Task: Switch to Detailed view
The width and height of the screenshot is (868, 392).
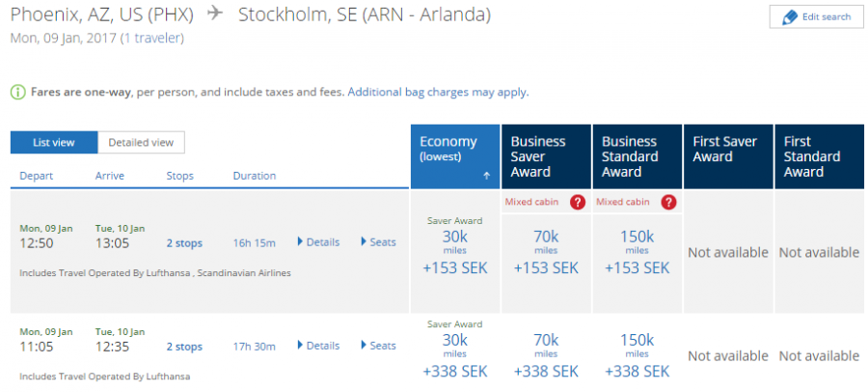Action: pyautogui.click(x=141, y=143)
